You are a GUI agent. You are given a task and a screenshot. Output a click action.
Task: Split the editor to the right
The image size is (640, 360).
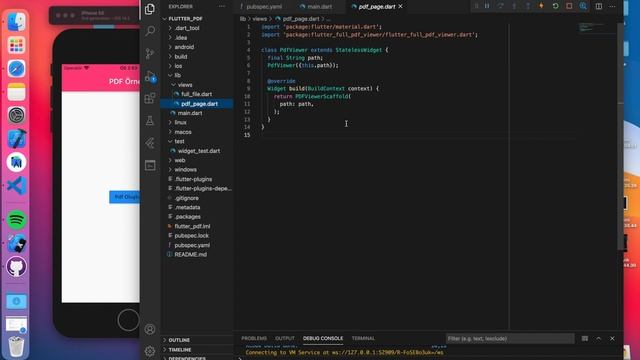click(x=599, y=6)
